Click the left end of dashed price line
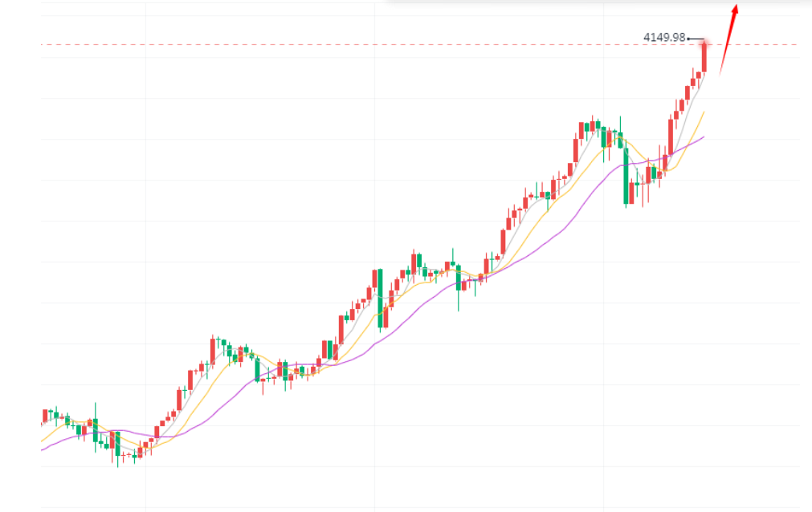Screen dimensions: 812x512 point(43,44)
